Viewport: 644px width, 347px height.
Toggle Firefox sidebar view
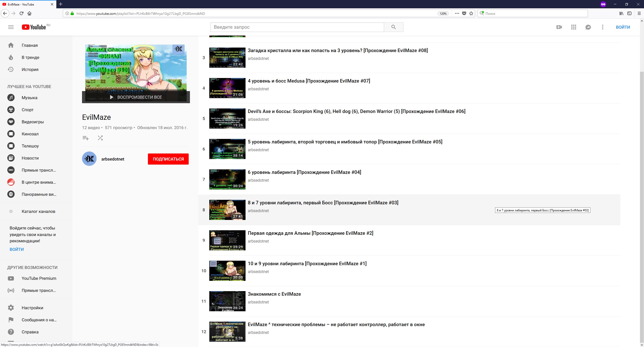tap(629, 14)
